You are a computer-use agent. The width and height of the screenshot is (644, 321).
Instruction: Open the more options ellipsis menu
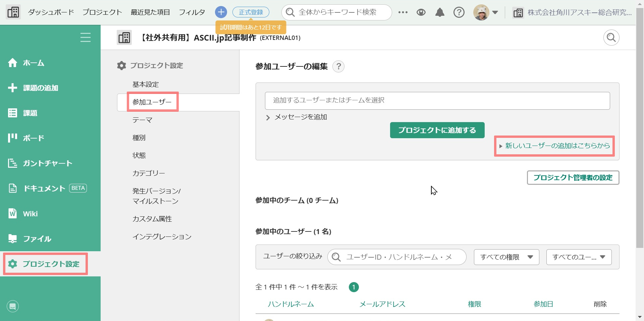click(x=403, y=12)
